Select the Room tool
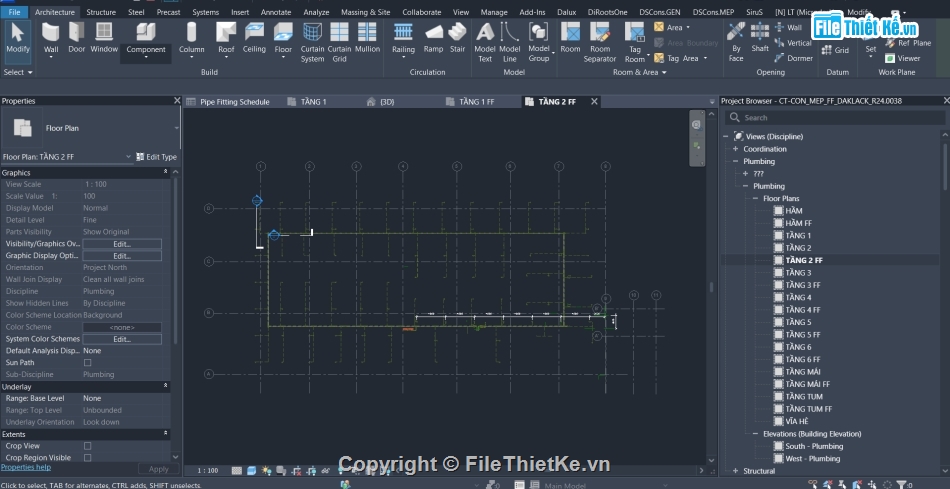The height and width of the screenshot is (489, 950). 570,38
